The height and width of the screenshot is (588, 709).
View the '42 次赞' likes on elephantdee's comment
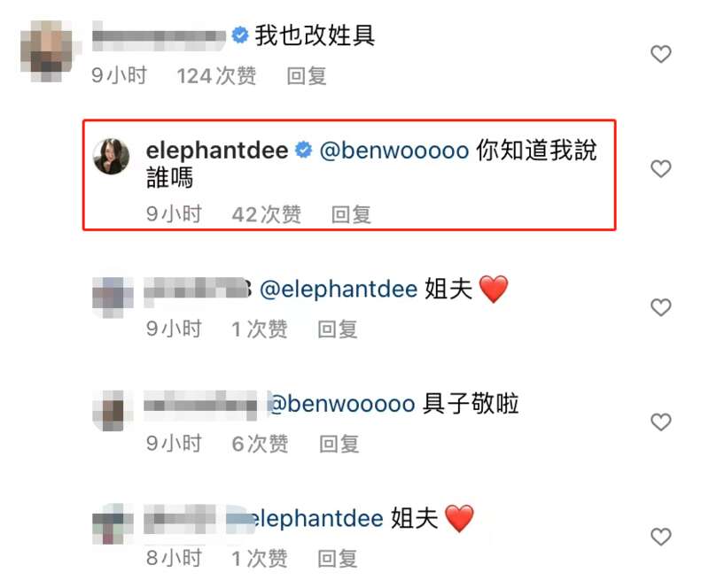point(267,214)
